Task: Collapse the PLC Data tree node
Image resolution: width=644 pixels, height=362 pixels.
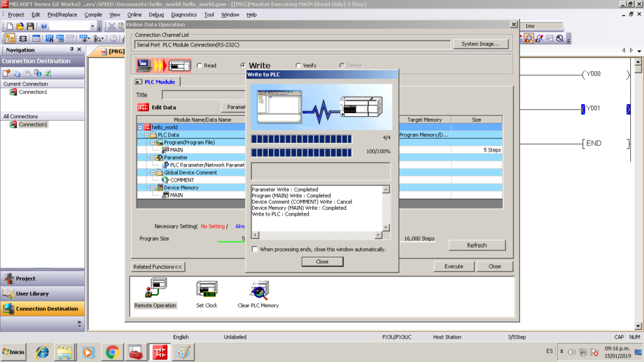Action: (147, 134)
